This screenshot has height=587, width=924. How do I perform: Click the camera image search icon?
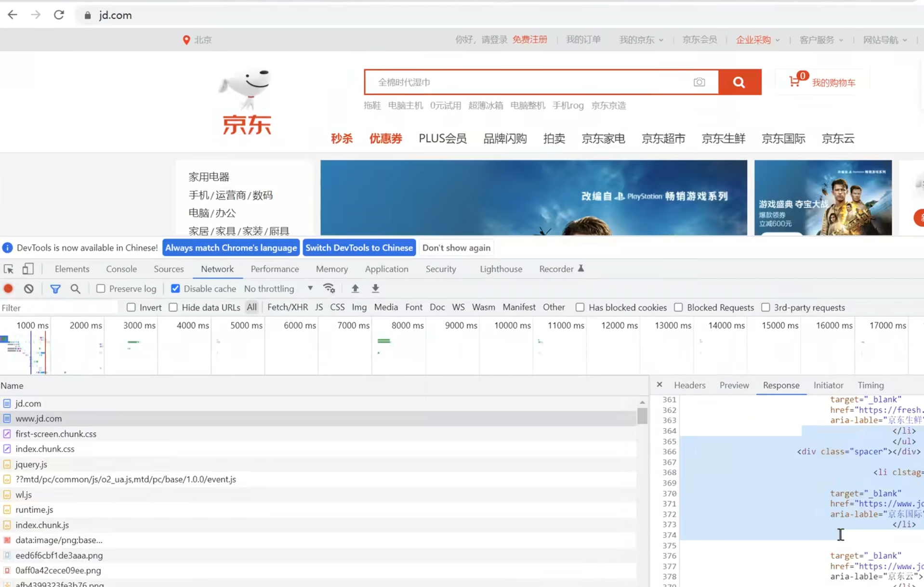[699, 82]
